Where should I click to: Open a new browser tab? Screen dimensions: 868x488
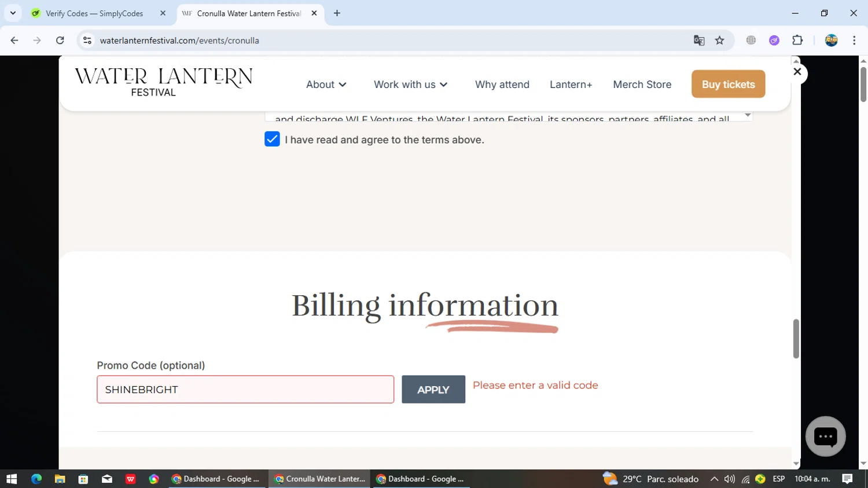click(x=337, y=13)
